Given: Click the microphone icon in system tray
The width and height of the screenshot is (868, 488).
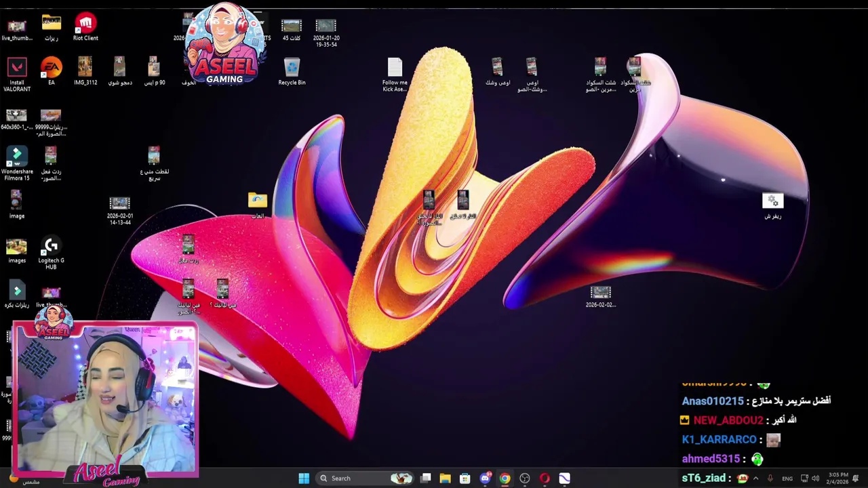Looking at the screenshot, I should point(770,479).
